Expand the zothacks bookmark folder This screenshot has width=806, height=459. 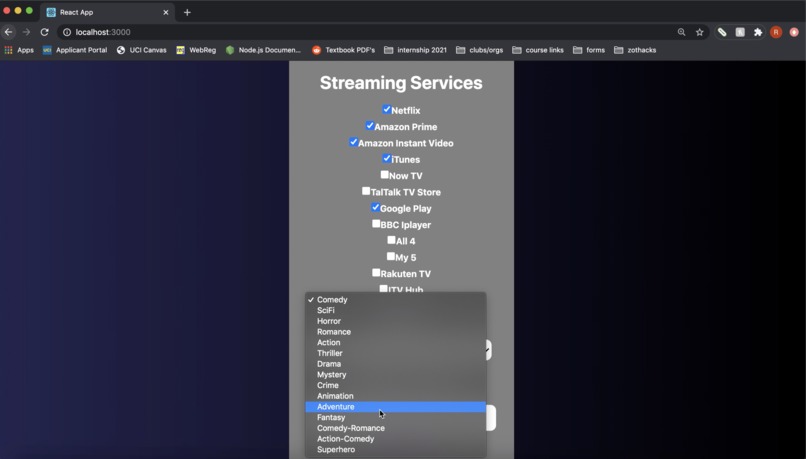[x=635, y=50]
